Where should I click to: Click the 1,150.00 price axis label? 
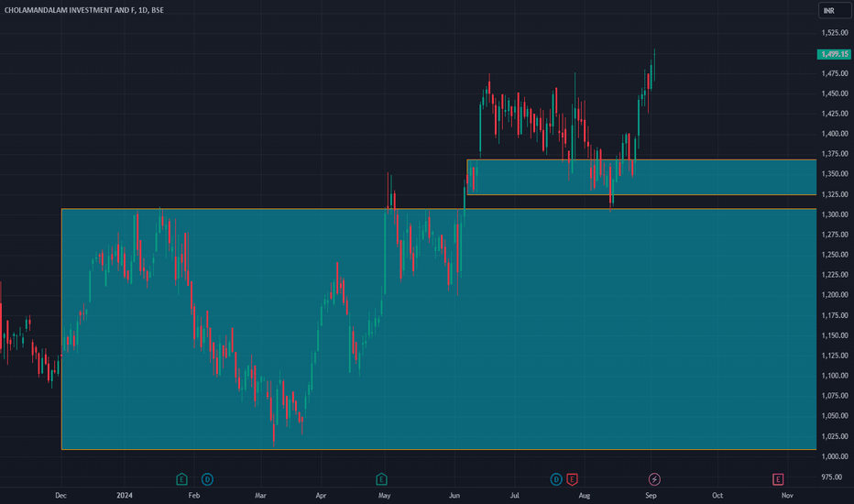point(835,335)
